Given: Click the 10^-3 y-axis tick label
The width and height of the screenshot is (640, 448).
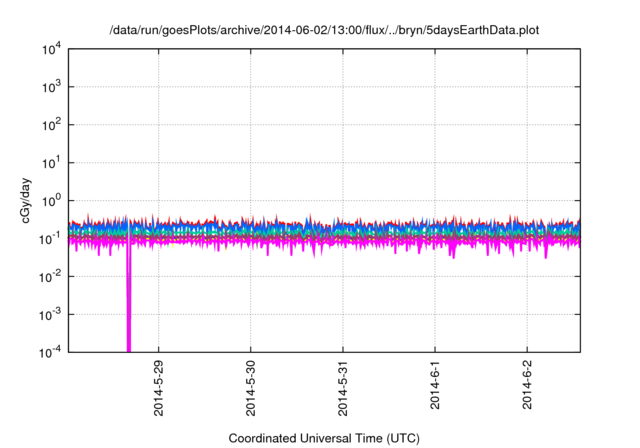Looking at the screenshot, I should point(51,315).
